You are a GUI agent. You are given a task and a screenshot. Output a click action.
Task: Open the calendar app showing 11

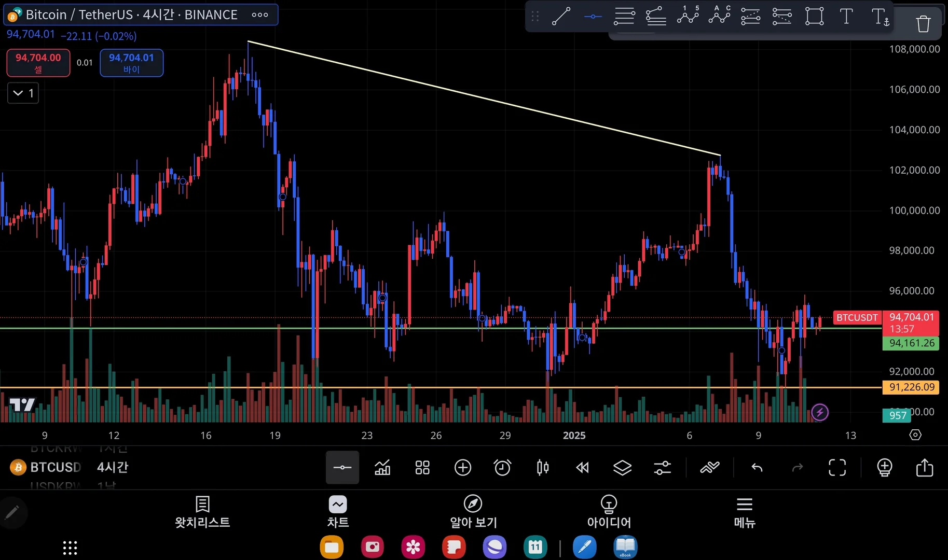(x=535, y=547)
